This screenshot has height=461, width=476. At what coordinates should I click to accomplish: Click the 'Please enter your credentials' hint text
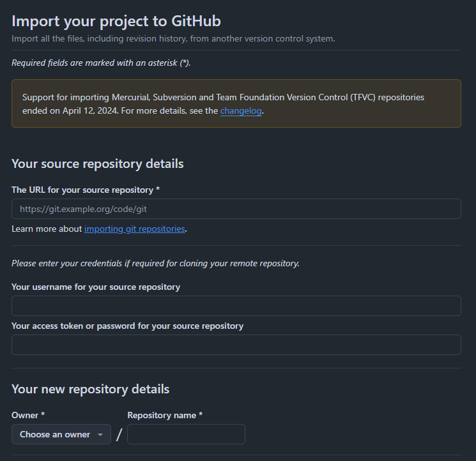pyautogui.click(x=155, y=263)
